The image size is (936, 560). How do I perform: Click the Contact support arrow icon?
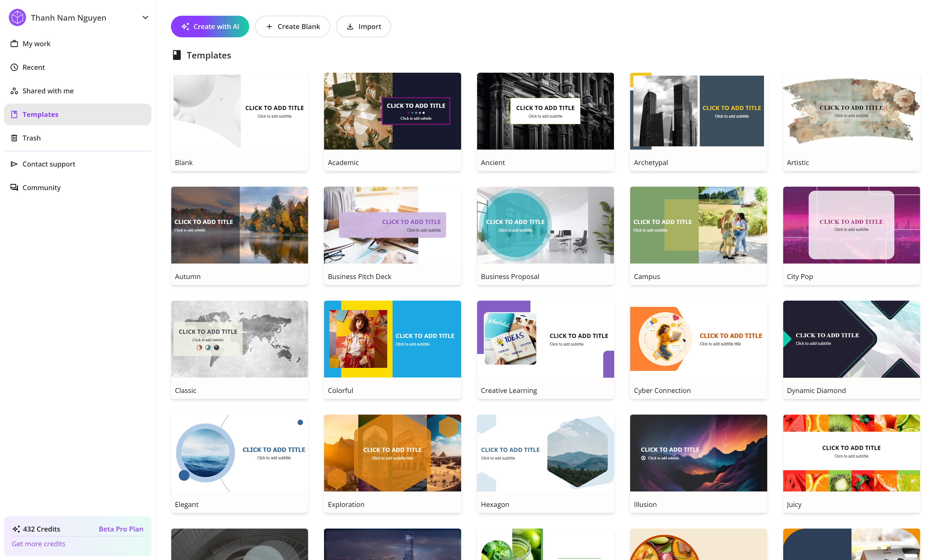click(14, 164)
